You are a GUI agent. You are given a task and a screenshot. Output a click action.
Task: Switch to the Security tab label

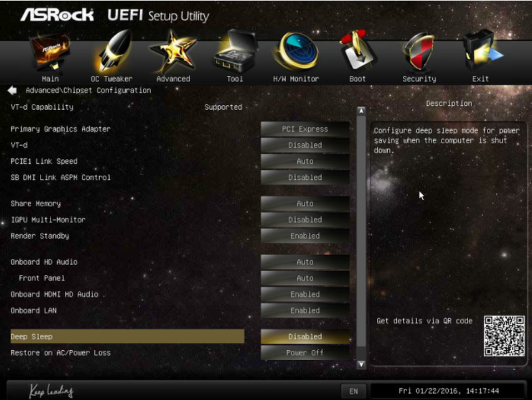pyautogui.click(x=420, y=79)
